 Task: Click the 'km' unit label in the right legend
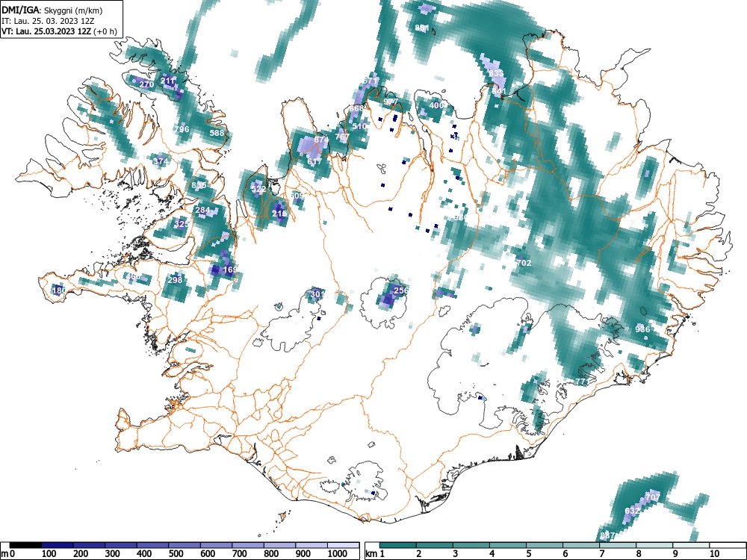click(371, 554)
